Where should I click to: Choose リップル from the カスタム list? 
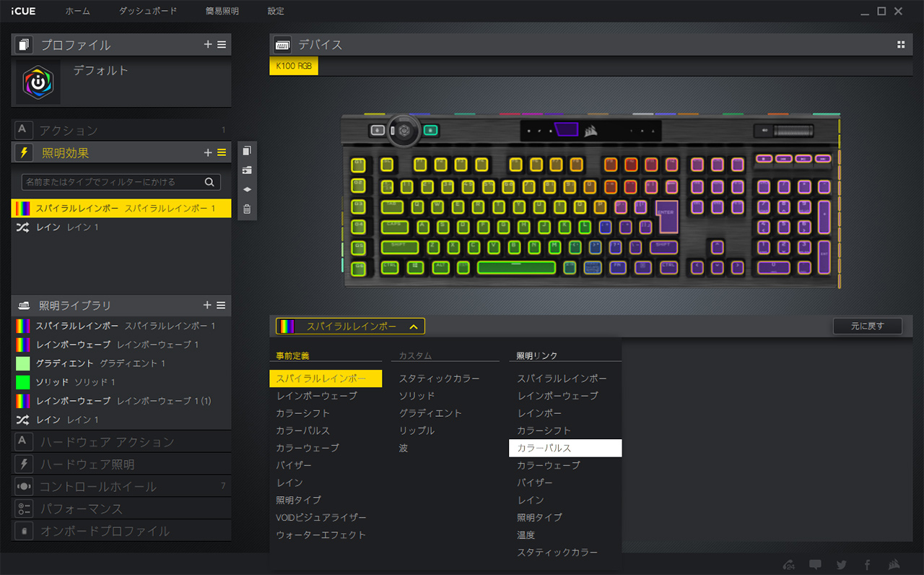click(x=417, y=431)
